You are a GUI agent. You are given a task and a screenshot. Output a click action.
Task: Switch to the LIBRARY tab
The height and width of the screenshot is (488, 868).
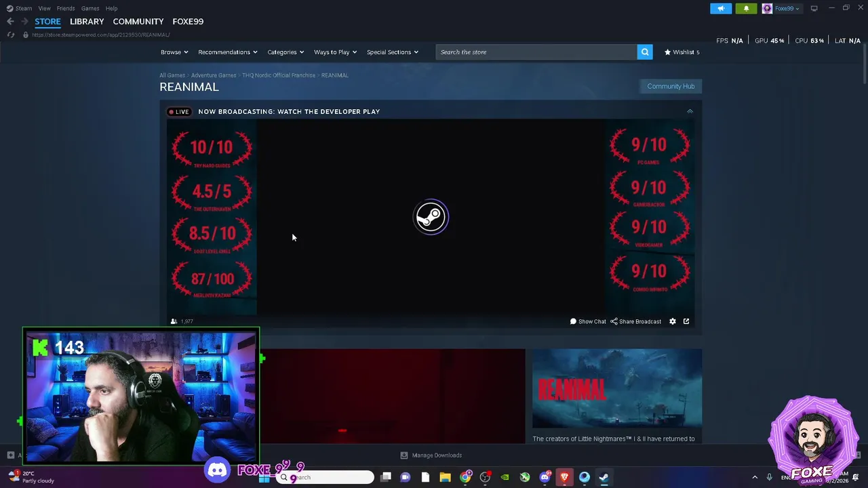[87, 22]
